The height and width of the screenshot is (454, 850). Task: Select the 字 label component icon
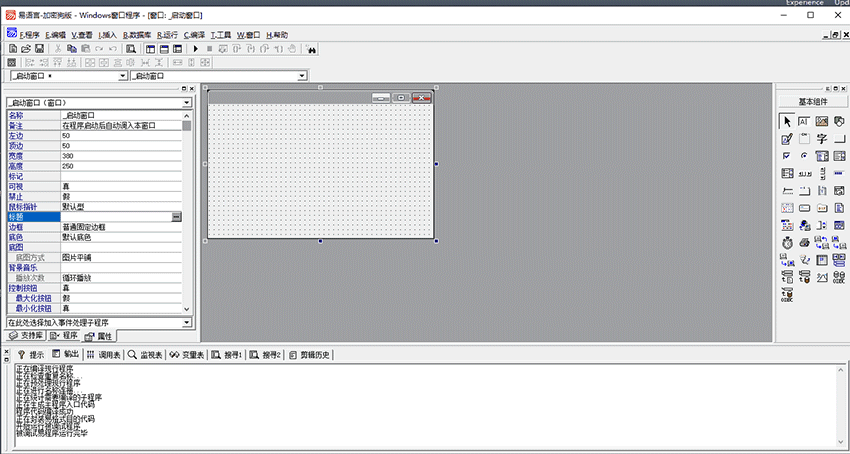click(822, 139)
